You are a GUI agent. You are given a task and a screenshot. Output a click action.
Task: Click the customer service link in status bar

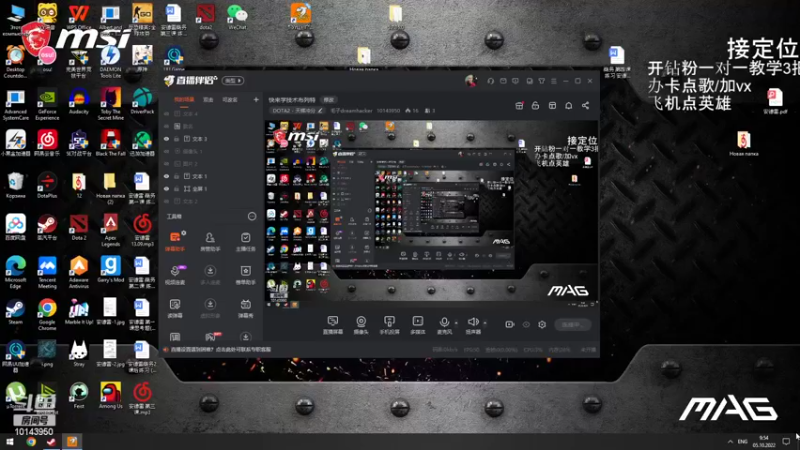click(x=221, y=349)
